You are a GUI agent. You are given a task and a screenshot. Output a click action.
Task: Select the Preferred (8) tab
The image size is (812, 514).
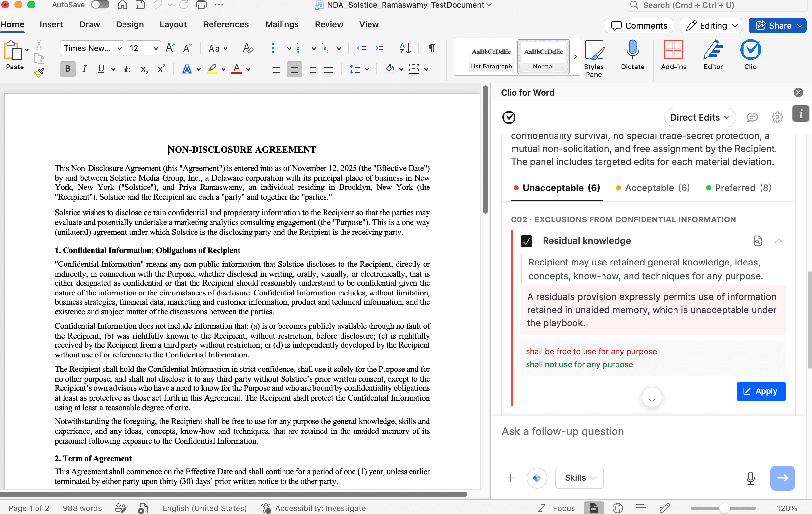[738, 188]
